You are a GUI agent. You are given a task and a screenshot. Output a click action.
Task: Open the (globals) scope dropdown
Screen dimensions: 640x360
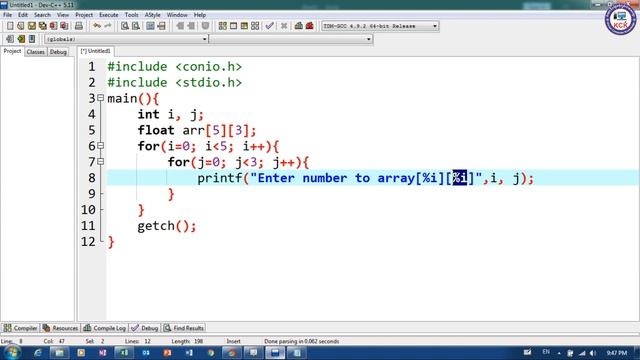(x=126, y=39)
